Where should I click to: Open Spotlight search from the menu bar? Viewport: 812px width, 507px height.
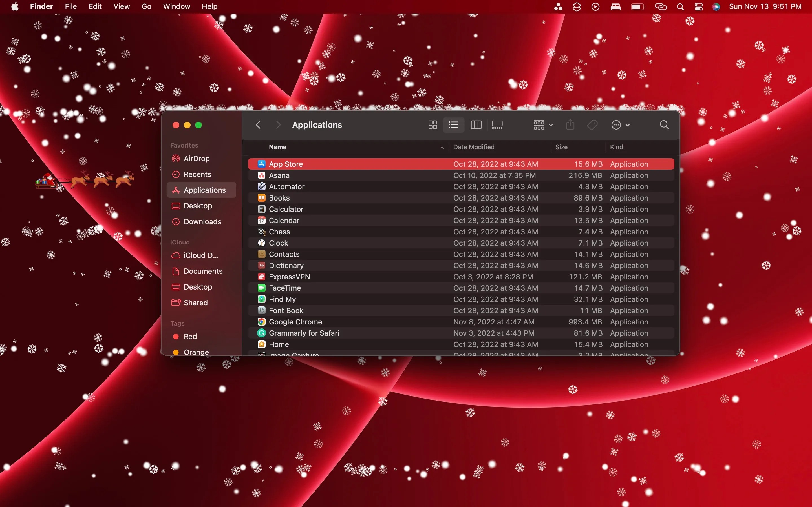click(x=680, y=6)
